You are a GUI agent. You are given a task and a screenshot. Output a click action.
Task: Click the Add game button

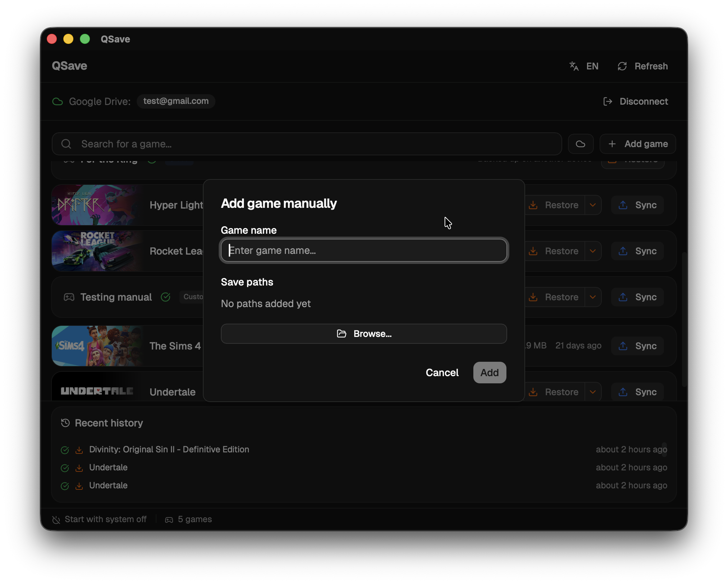click(638, 144)
